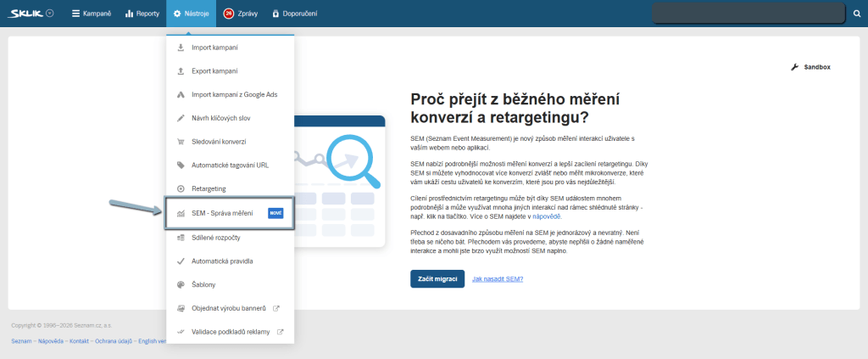Click external link icon after Objednat výrobu bannerů
Image resolution: width=868 pixels, height=359 pixels.
click(276, 308)
